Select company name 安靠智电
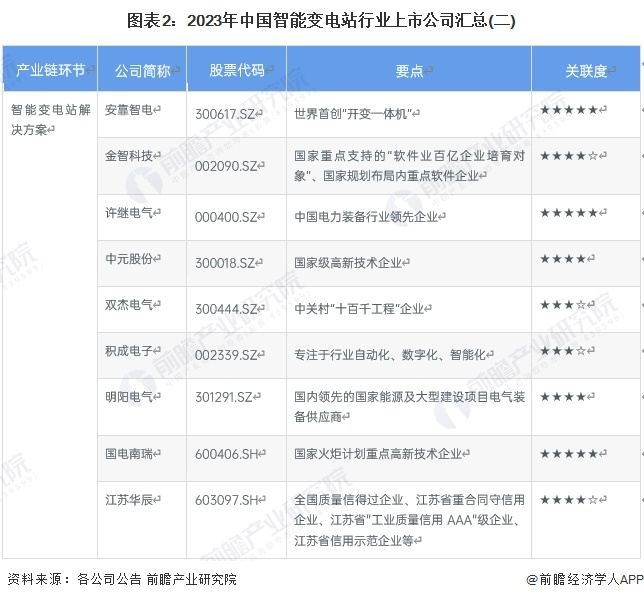 [129, 110]
